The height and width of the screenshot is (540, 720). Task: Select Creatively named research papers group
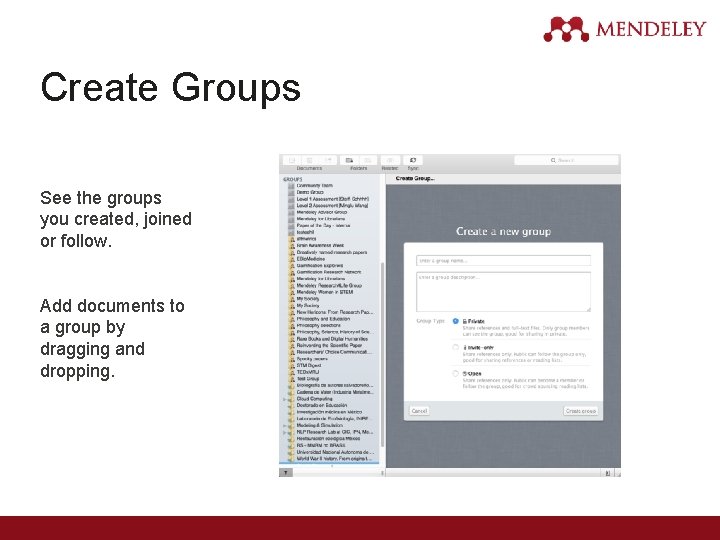[332, 253]
